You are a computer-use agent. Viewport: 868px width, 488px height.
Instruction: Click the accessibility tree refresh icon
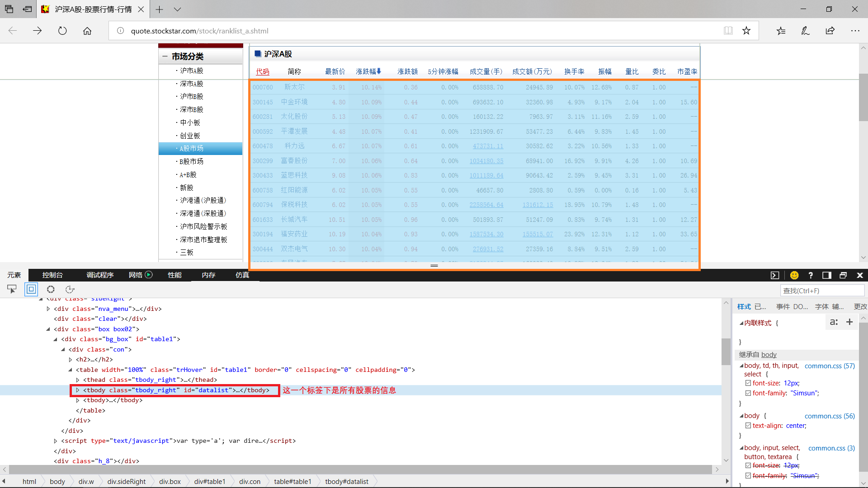[70, 289]
